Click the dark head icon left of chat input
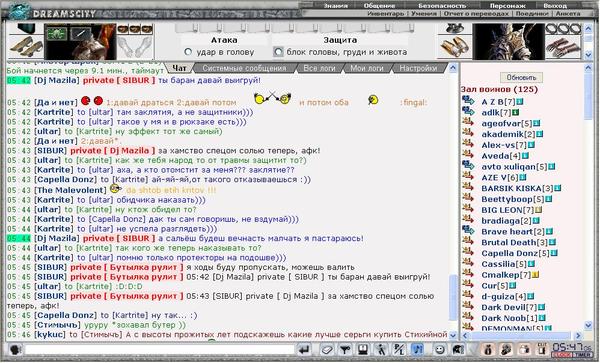 [x=15, y=350]
